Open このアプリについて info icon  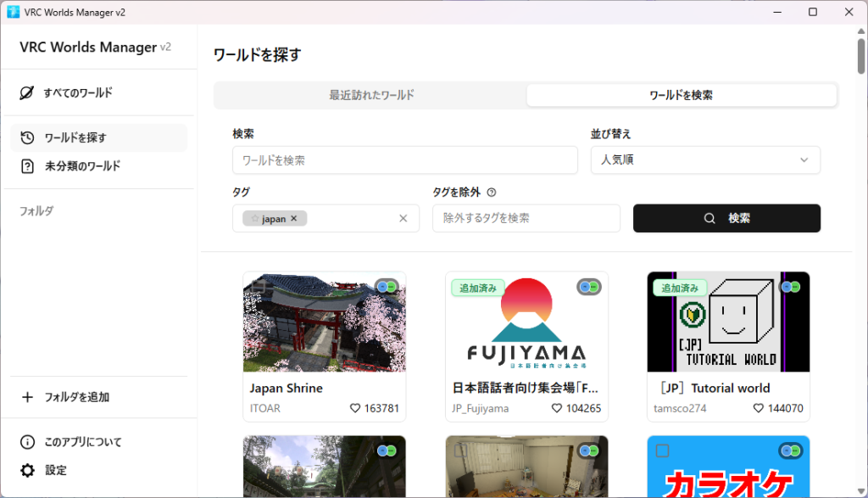click(x=27, y=442)
